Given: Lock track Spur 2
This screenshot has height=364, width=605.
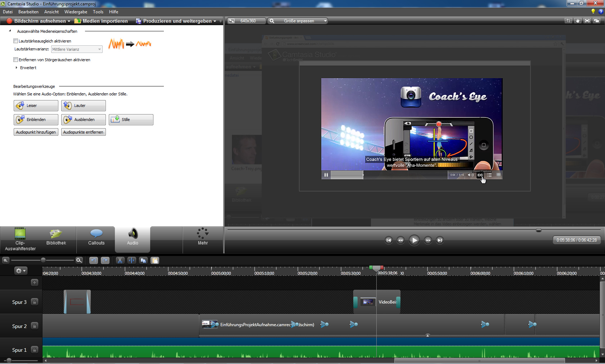Looking at the screenshot, I should (x=35, y=326).
